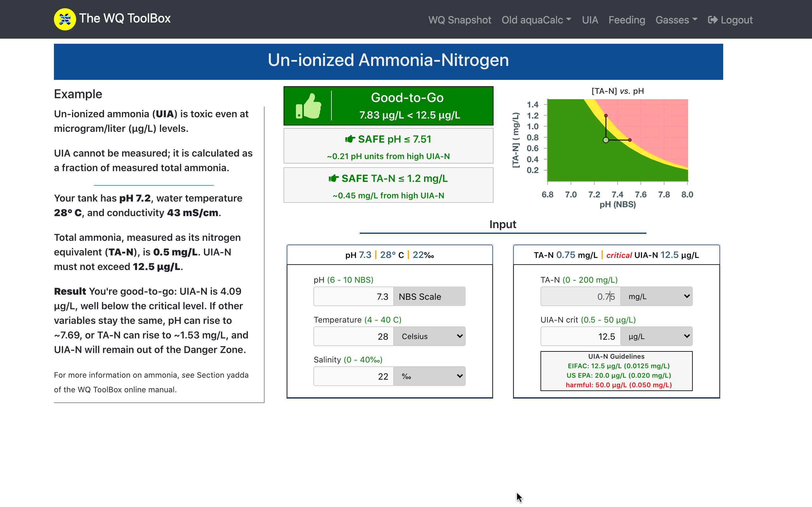812x507 pixels.
Task: Expand the Gasses menu
Action: tap(676, 20)
